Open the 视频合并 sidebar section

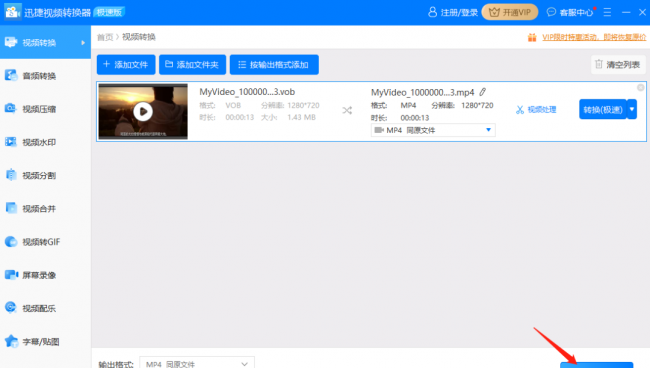(x=45, y=208)
